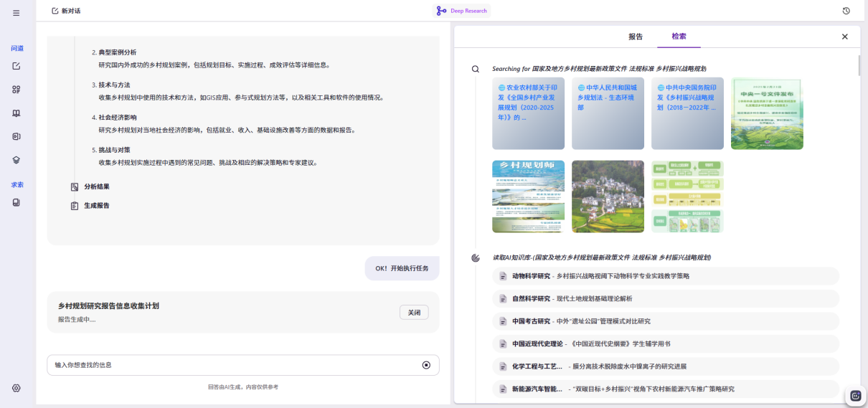Open the village aerial photo thumbnail
This screenshot has height=408, width=868.
point(608,196)
